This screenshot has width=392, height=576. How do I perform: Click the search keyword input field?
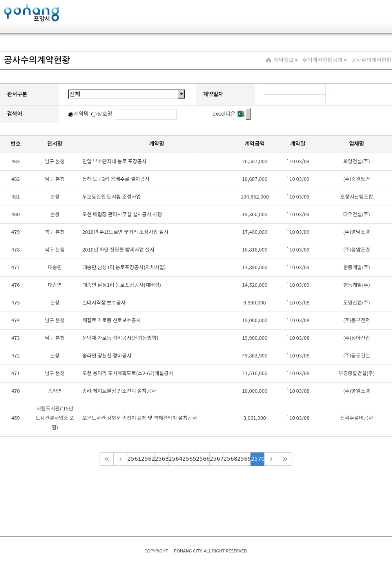pyautogui.click(x=146, y=114)
